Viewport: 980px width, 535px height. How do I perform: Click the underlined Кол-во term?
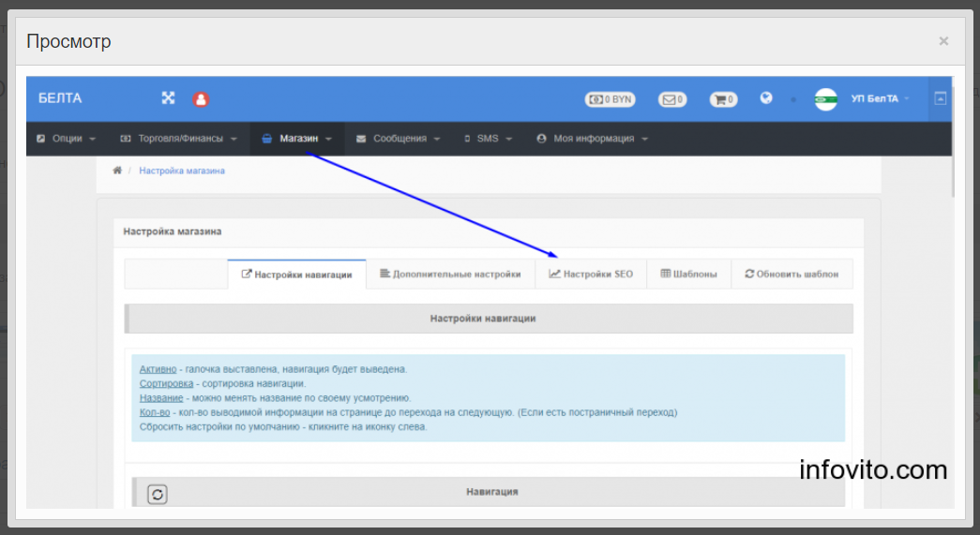point(155,412)
